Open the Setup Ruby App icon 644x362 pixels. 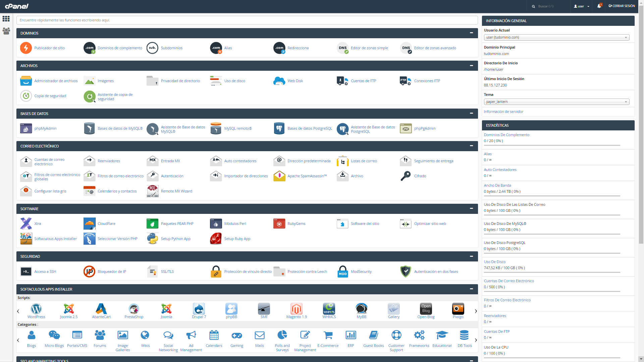coord(216,239)
